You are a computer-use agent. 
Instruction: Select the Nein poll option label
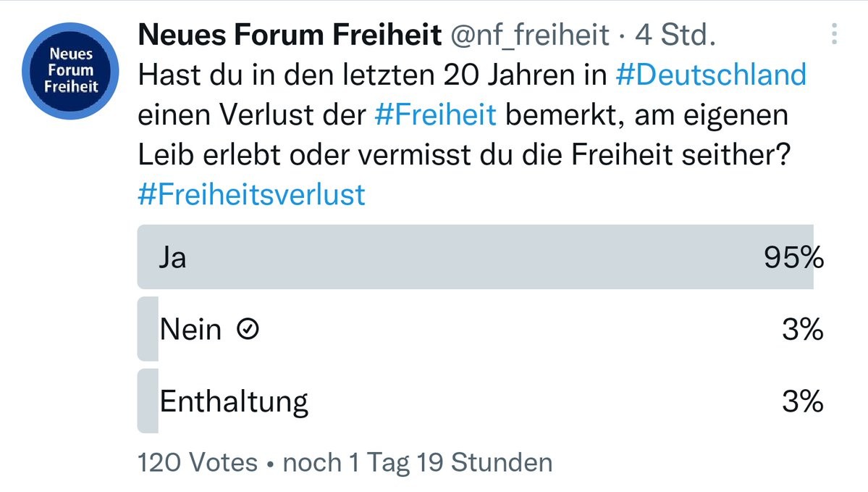pyautogui.click(x=190, y=330)
